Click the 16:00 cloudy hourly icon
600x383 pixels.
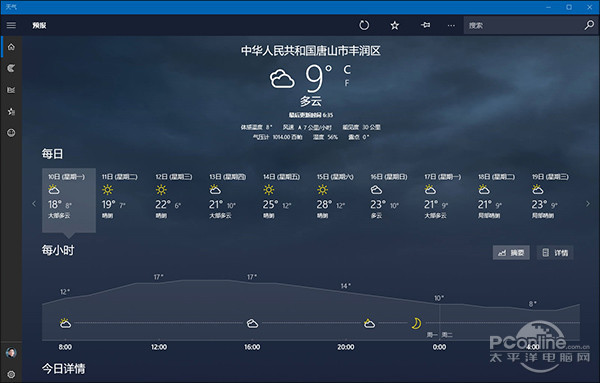pyautogui.click(x=252, y=324)
